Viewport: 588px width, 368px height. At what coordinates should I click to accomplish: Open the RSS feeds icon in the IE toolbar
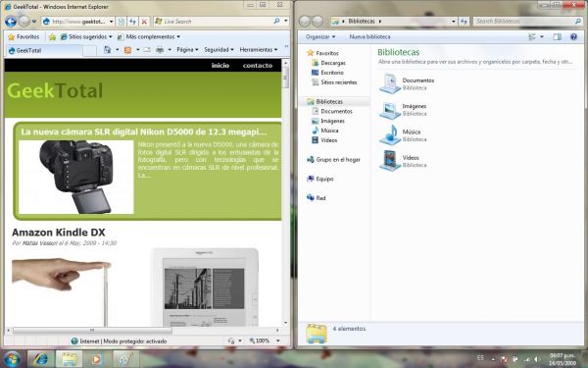pyautogui.click(x=127, y=50)
